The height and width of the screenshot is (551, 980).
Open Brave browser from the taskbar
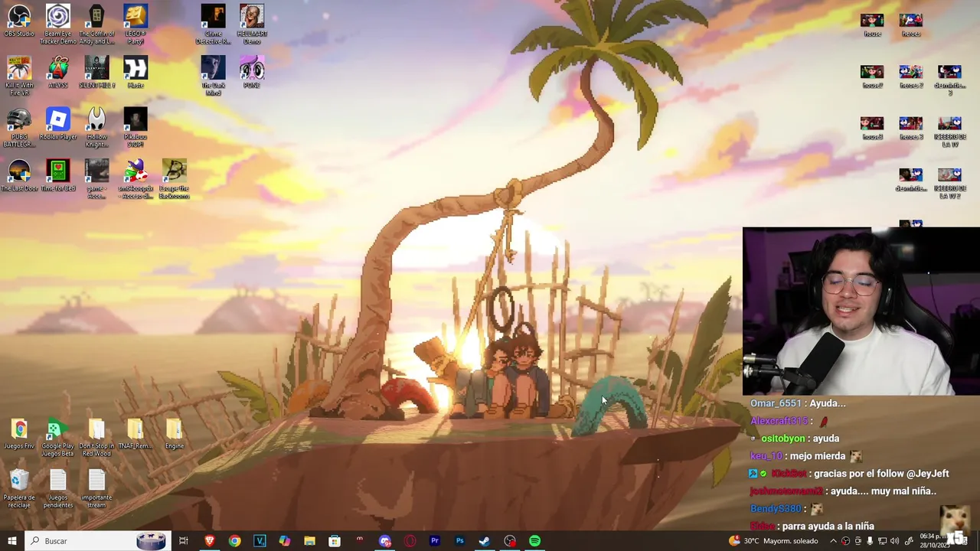coord(209,541)
